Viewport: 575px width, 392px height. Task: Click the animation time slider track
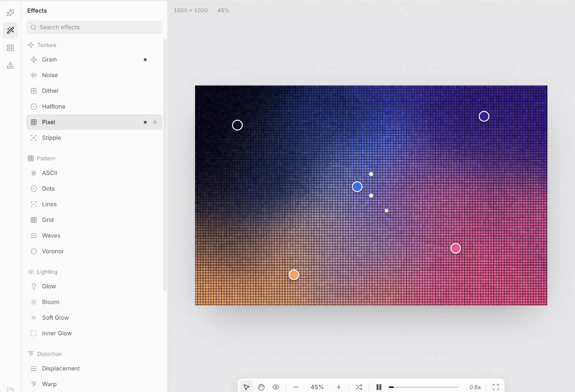tap(424, 387)
